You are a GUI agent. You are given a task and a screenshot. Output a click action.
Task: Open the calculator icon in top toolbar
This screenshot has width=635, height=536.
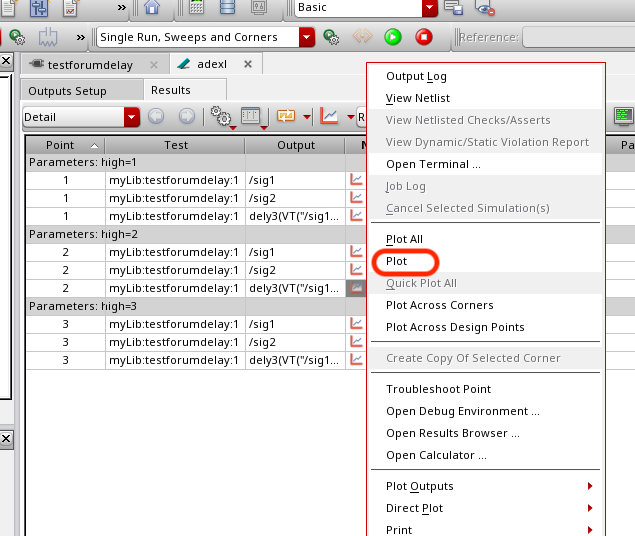pyautogui.click(x=196, y=8)
